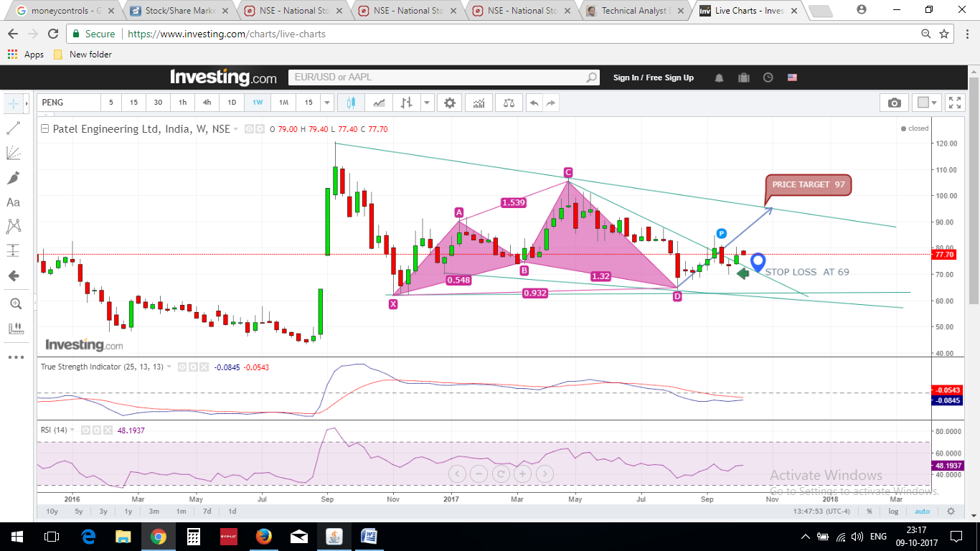This screenshot has height=551, width=980.
Task: Expand the chart style dropdown arrow
Action: 427,103
